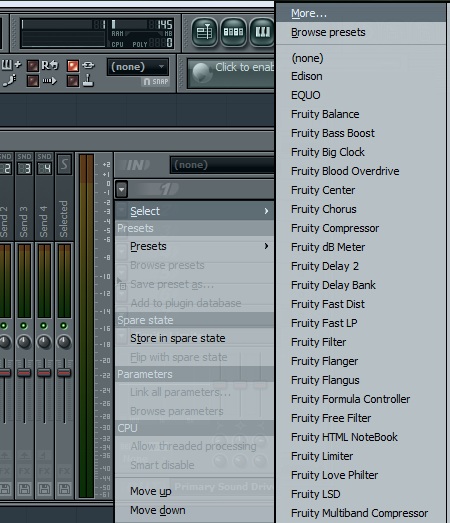
Task: Select Fruity Limiter plugin
Action: 361,456
